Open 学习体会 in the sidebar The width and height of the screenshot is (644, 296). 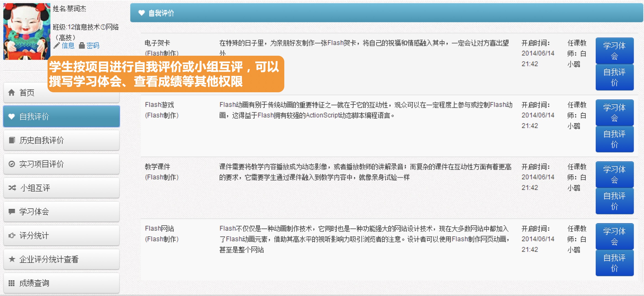click(x=61, y=211)
